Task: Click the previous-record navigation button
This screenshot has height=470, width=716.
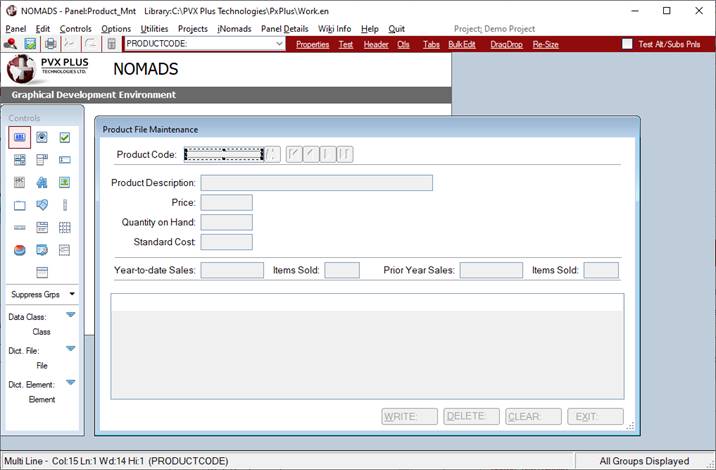Action: pyautogui.click(x=311, y=154)
